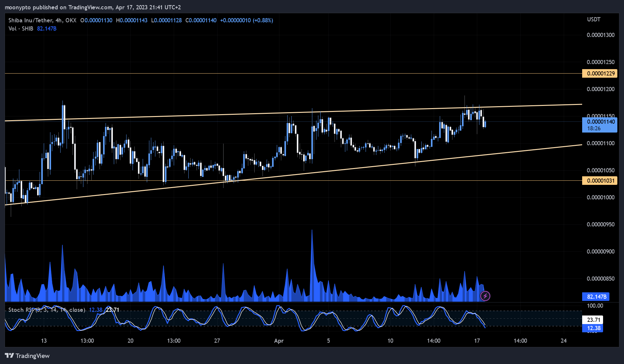This screenshot has width=624, height=364.
Task: Click the 0.00001100 price axis tick
Action: pos(601,143)
